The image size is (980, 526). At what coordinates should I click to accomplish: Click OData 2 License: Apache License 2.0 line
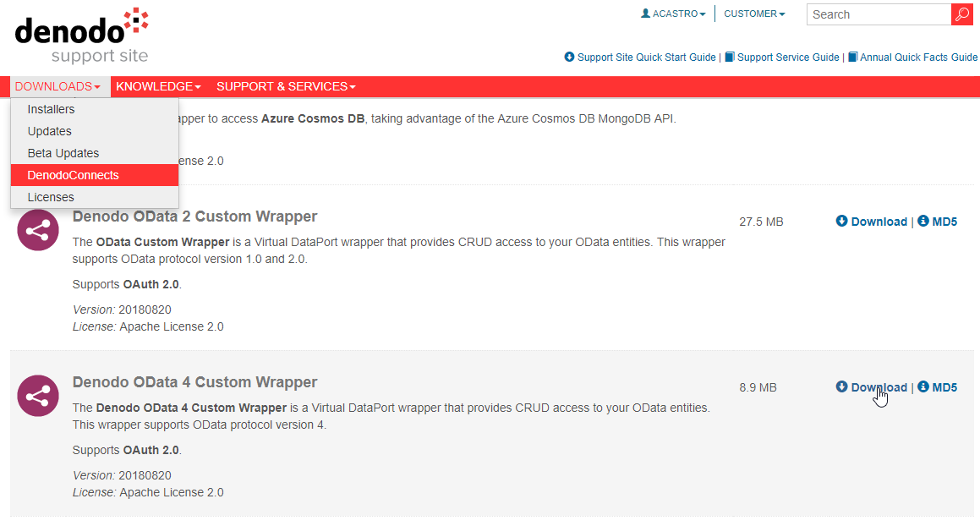tap(148, 326)
